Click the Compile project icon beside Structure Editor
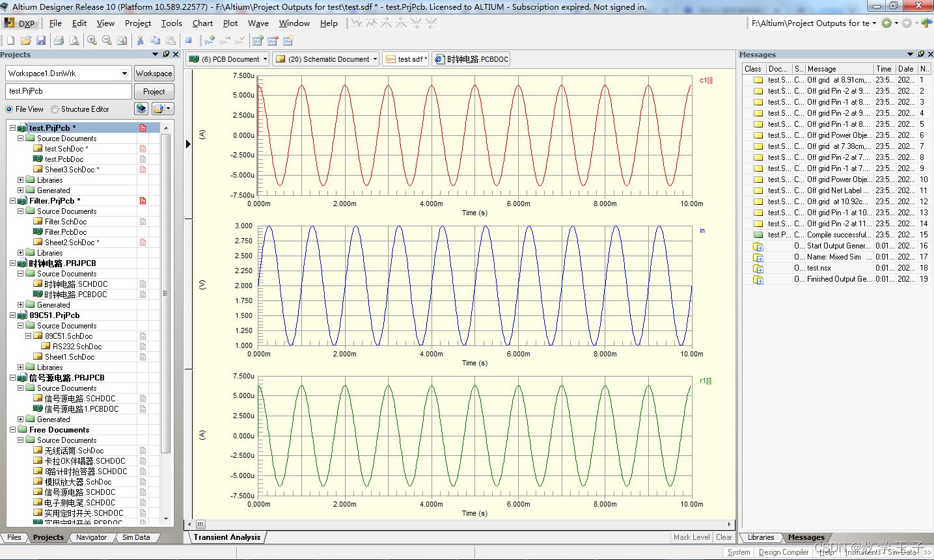The height and width of the screenshot is (560, 934). (141, 109)
